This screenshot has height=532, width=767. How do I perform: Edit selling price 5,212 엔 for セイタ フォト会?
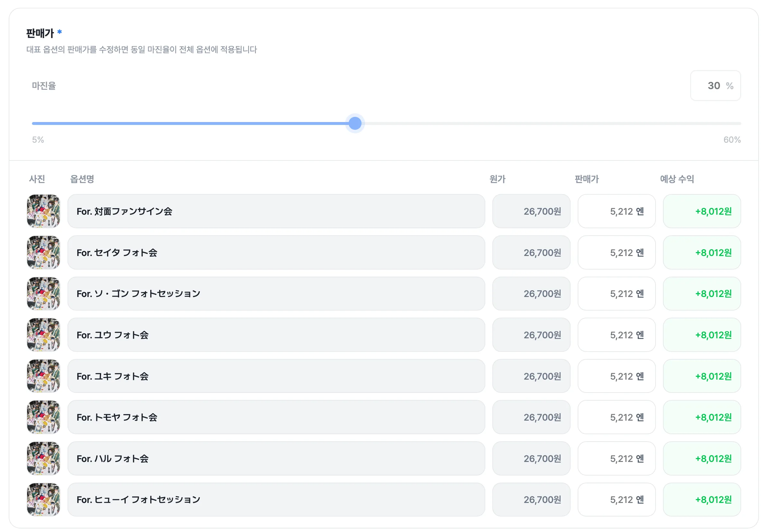(x=616, y=252)
